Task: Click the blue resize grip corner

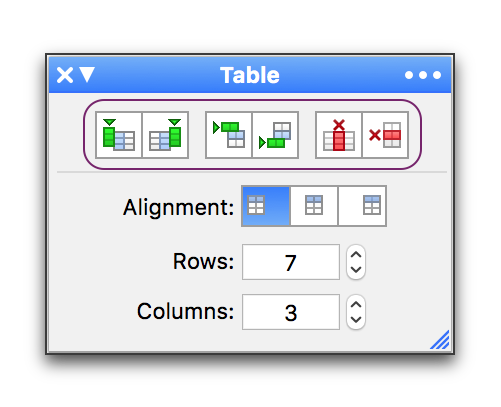Action: (x=441, y=340)
